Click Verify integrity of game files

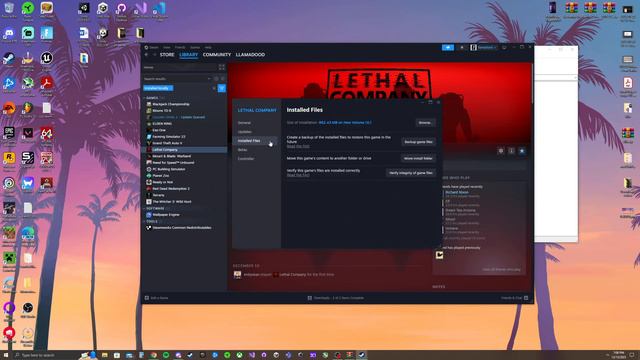(x=411, y=173)
